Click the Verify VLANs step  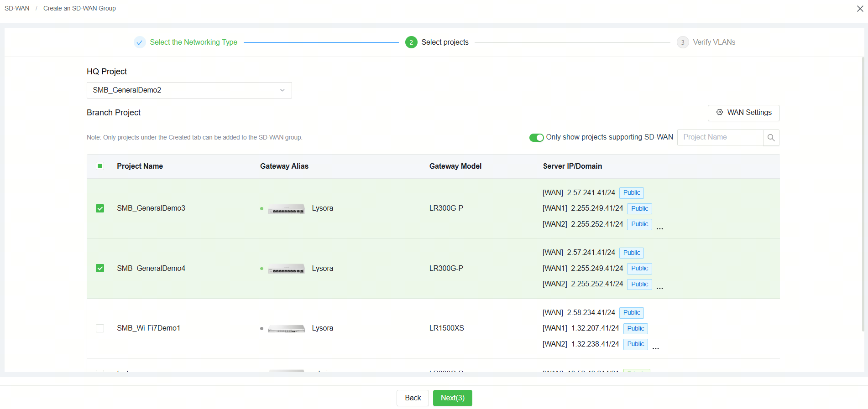point(706,42)
